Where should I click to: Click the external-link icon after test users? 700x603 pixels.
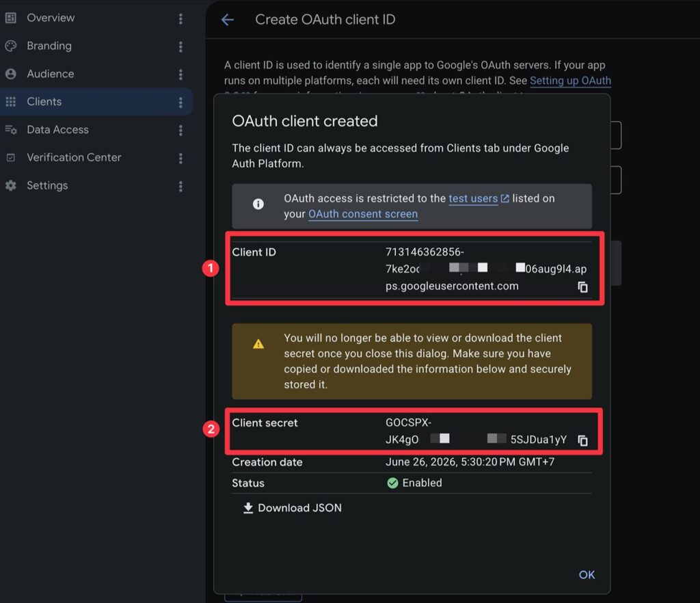tap(505, 199)
